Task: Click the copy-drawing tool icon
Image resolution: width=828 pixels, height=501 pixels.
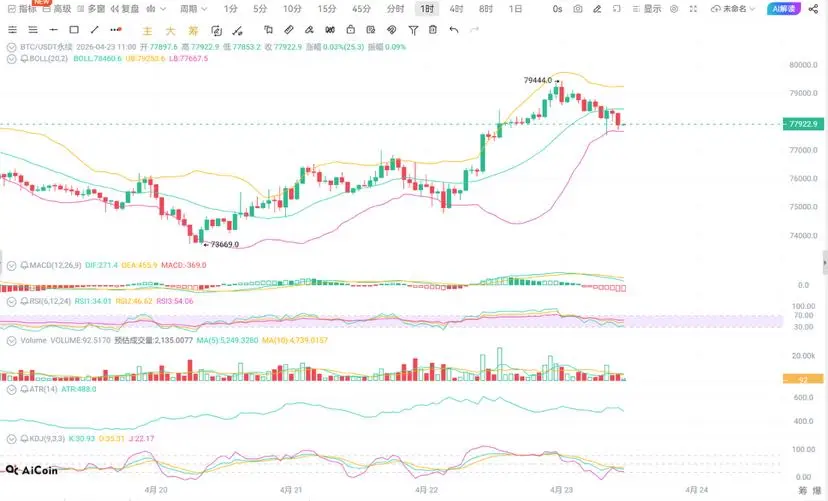Action: [x=268, y=30]
